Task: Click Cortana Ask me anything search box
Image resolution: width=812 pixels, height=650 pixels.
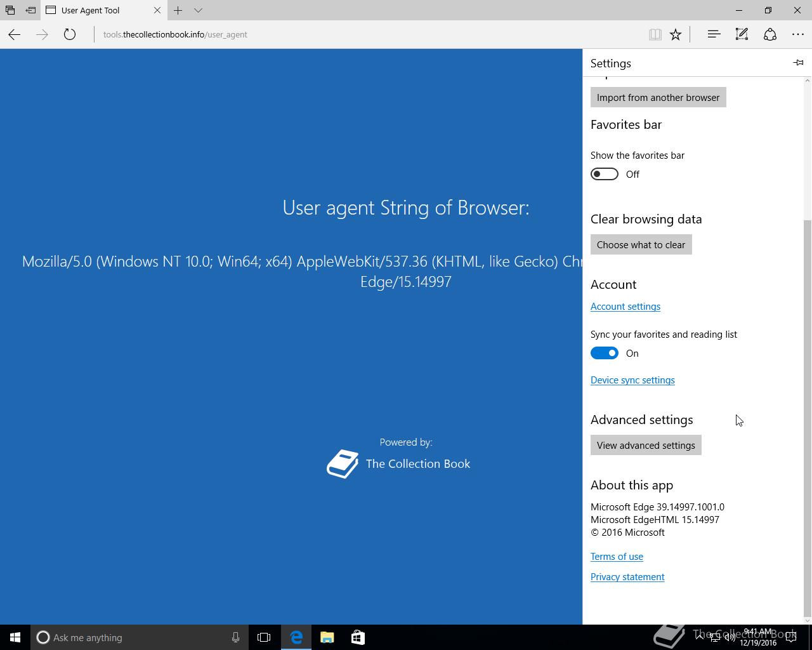Action: pyautogui.click(x=139, y=637)
